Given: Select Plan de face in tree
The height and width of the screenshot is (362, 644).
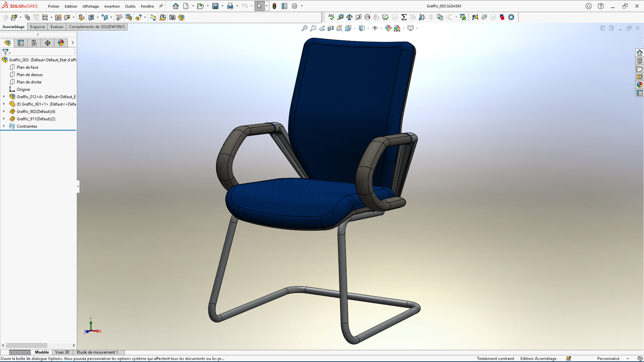Looking at the screenshot, I should coord(28,67).
